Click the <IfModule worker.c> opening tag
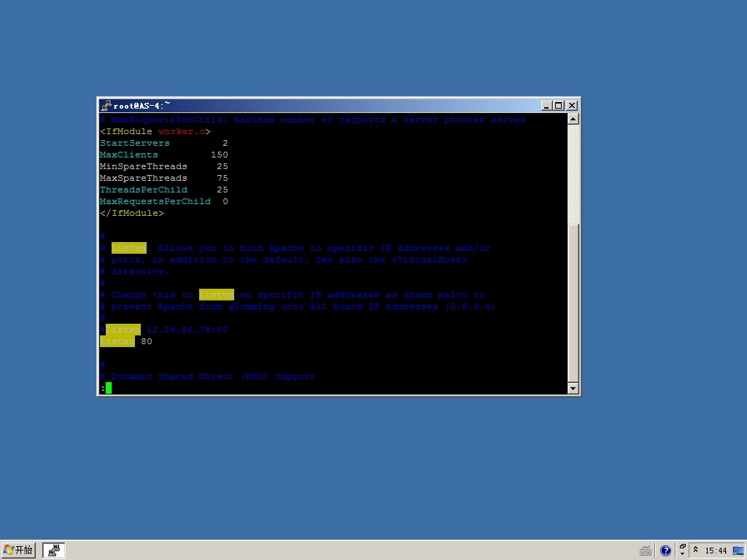Viewport: 747px width, 560px height. [155, 131]
